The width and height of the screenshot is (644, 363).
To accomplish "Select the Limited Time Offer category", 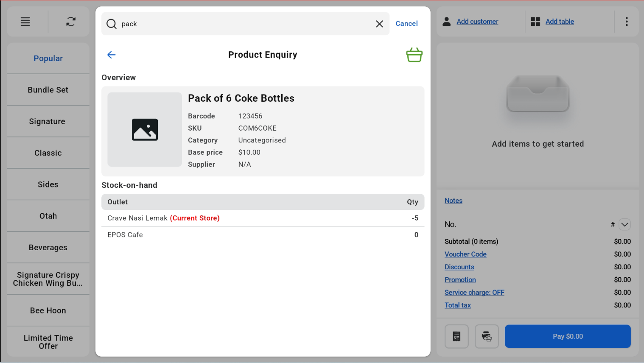I will tap(48, 342).
